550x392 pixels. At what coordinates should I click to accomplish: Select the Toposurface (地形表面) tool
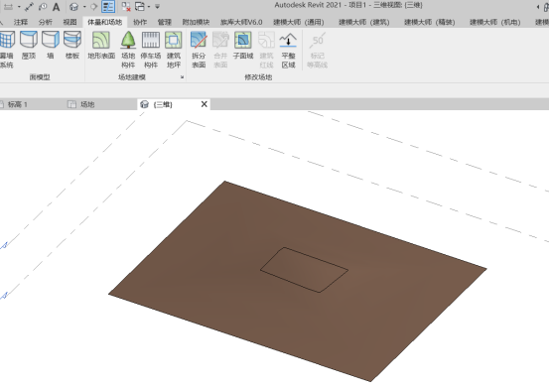101,46
